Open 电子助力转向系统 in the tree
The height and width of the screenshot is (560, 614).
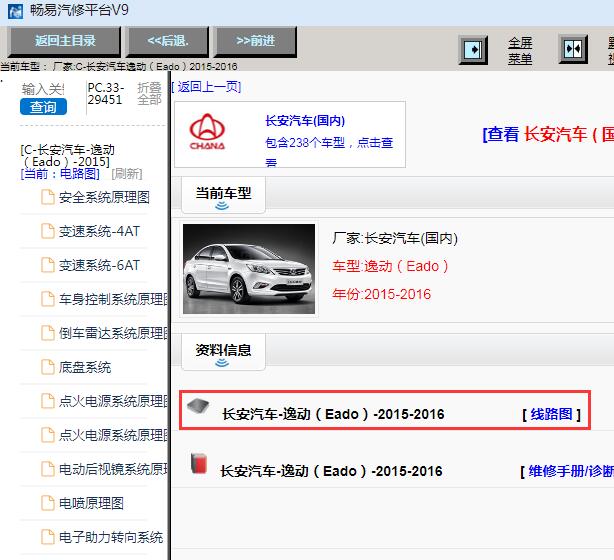111,538
